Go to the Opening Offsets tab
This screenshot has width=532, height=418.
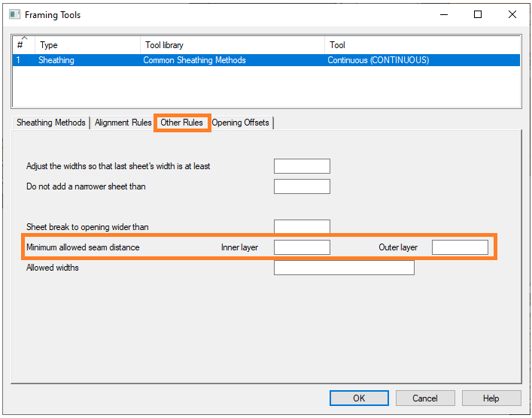coord(241,123)
